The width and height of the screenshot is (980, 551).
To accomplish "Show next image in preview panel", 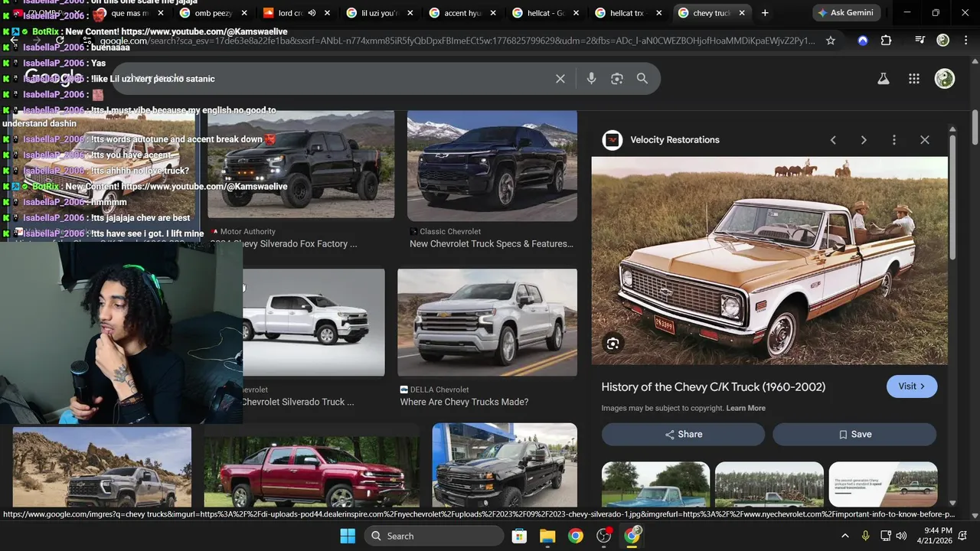I will 864,140.
